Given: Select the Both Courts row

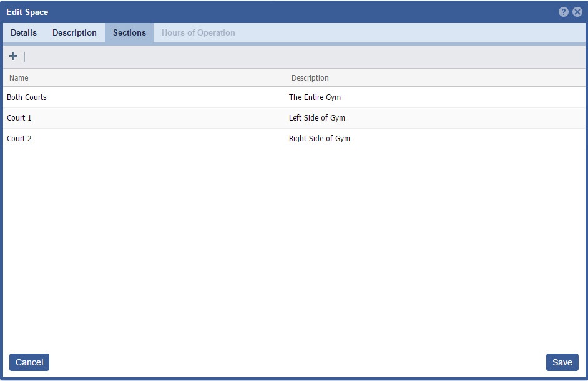Looking at the screenshot, I should [x=27, y=97].
